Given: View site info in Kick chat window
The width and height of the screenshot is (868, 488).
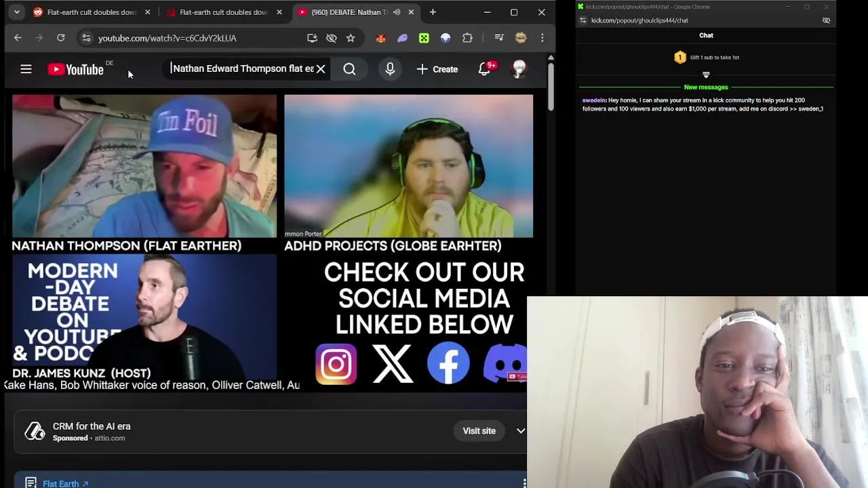Looking at the screenshot, I should tap(583, 20).
